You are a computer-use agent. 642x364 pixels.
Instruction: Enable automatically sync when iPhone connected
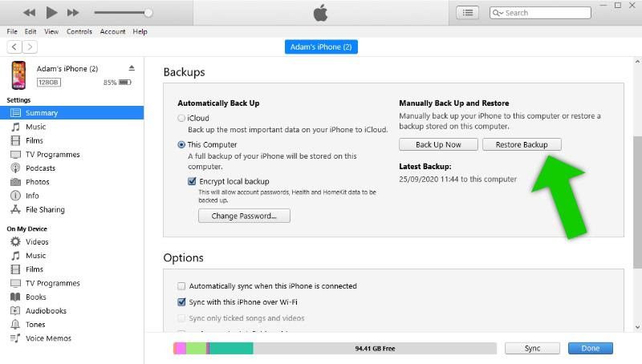point(181,286)
